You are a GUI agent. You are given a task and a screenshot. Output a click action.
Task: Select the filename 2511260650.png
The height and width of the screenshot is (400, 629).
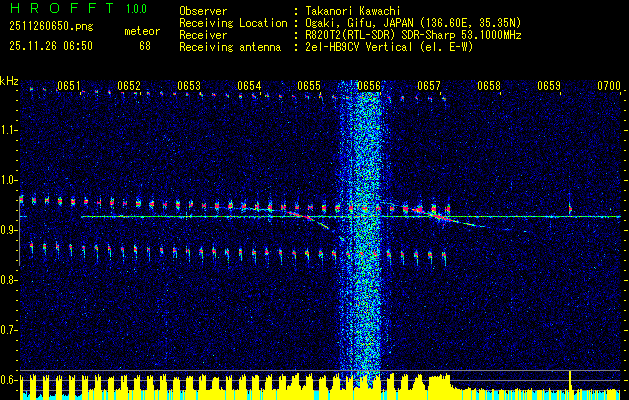[51, 26]
